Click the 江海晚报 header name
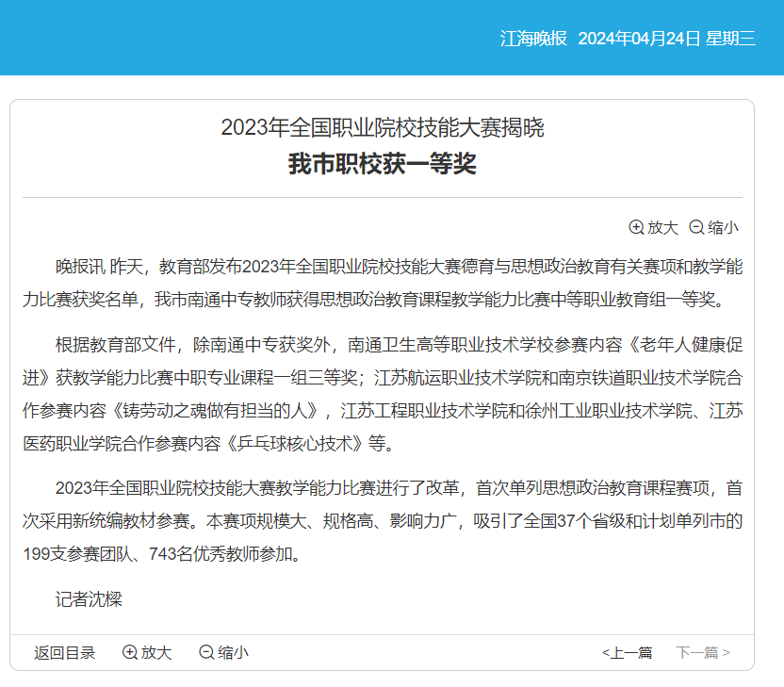Viewport: 784px width, 687px height. coord(533,39)
